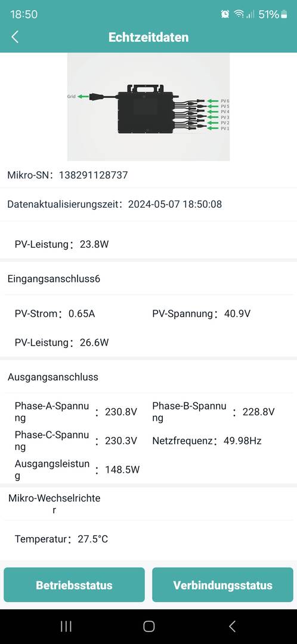Tap the Echtzeitdaten page title
297x644 pixels.
(148, 37)
